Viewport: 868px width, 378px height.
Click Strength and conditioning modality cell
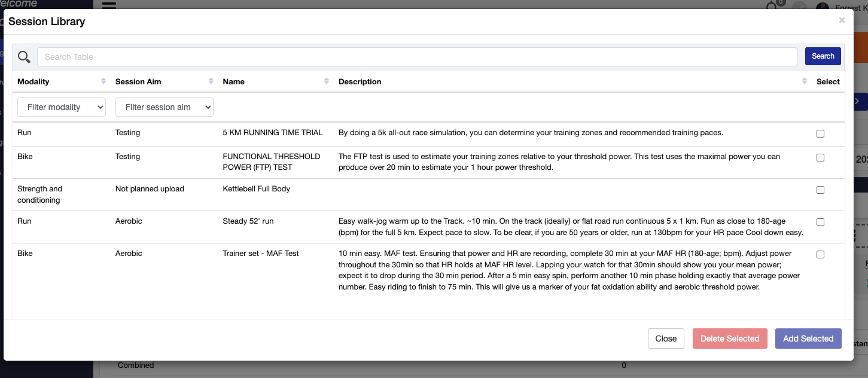click(x=40, y=194)
